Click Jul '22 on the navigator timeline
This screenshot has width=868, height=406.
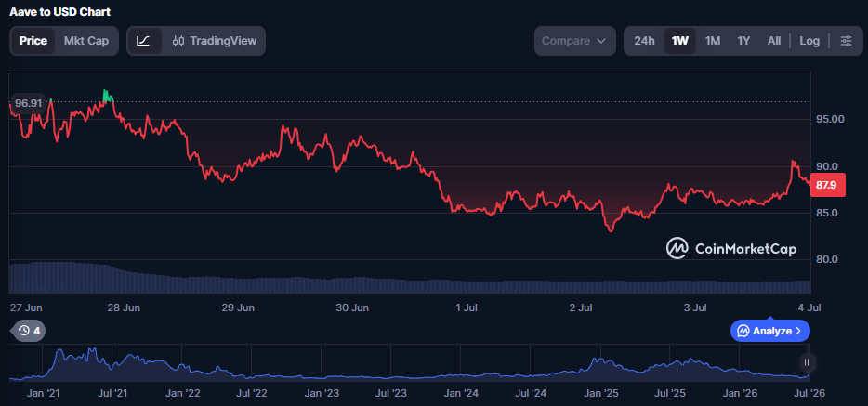(x=252, y=394)
